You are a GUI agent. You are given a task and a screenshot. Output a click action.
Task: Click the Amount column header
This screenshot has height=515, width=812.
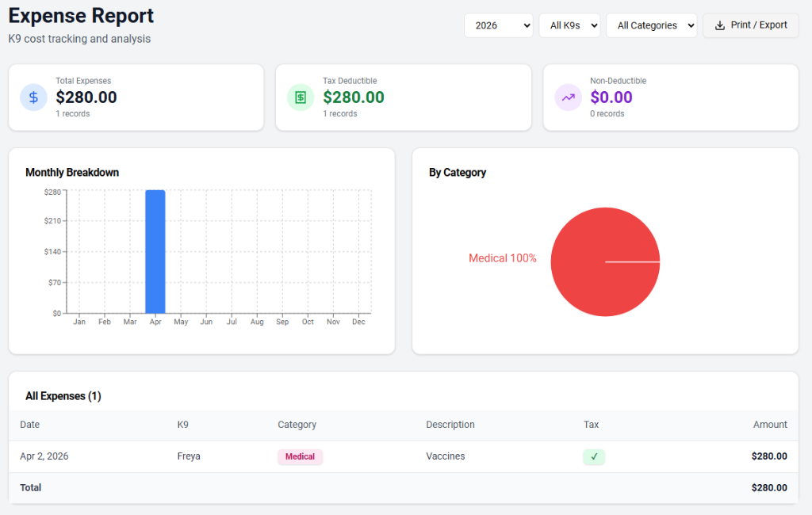pos(770,425)
